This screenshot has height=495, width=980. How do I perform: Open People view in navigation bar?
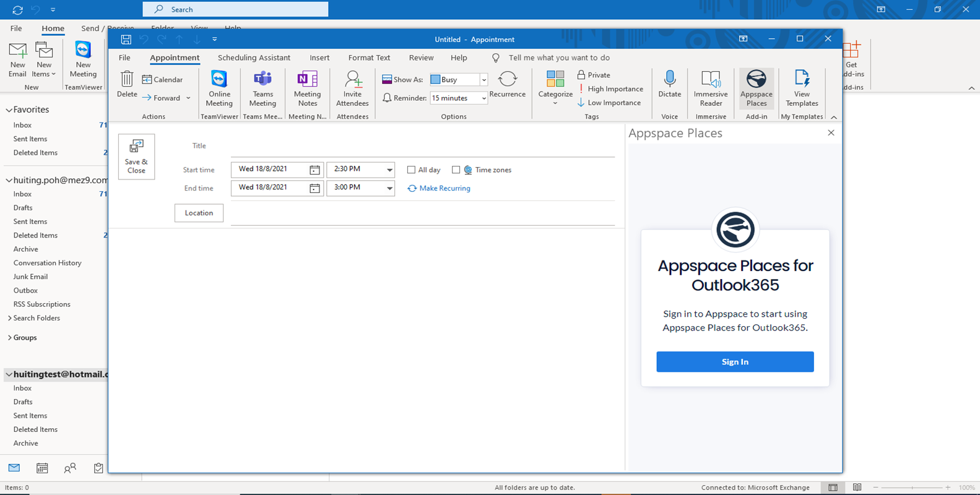(70, 468)
